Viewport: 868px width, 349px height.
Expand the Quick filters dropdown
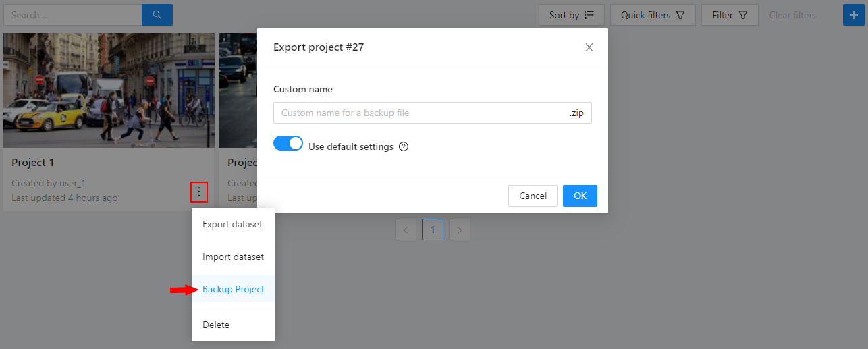tap(652, 15)
